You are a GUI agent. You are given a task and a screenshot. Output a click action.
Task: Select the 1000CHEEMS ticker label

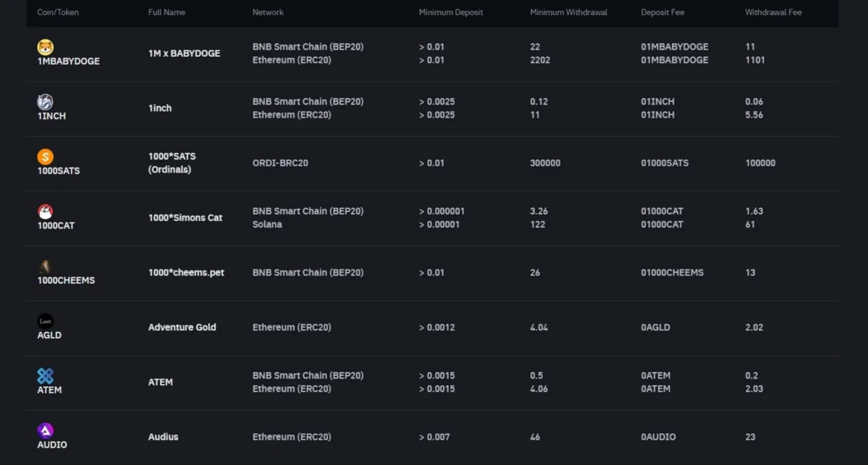coord(66,280)
